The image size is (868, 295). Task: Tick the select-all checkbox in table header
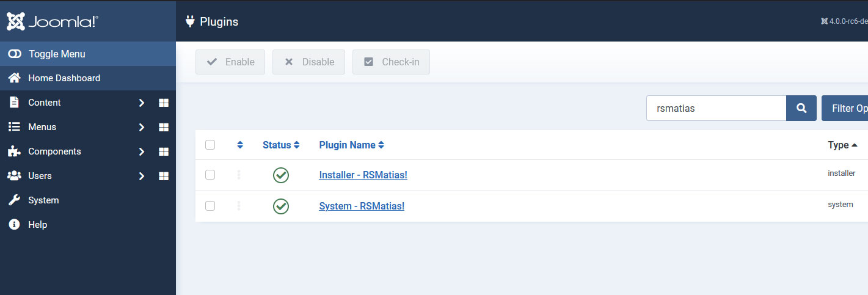210,145
